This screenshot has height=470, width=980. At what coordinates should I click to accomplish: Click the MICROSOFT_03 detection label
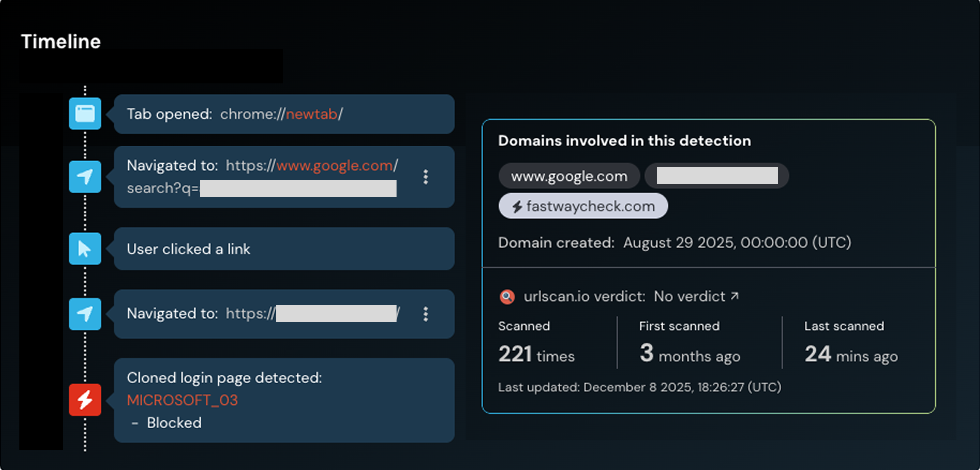(182, 400)
